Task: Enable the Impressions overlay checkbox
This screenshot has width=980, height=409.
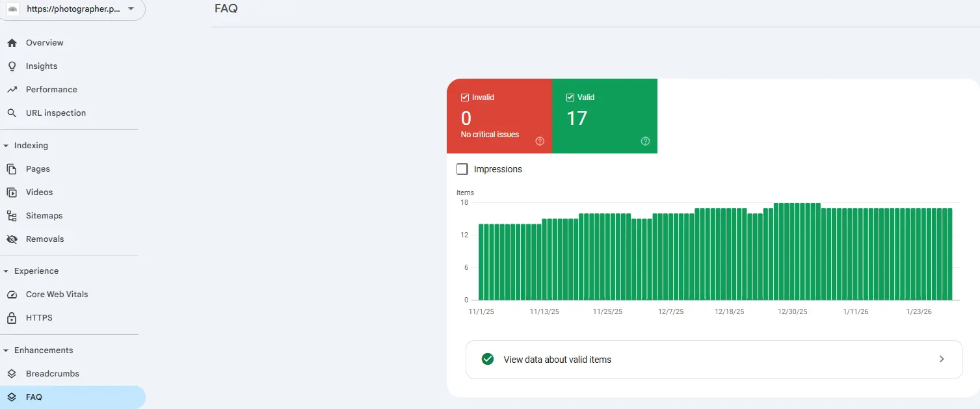Action: pos(462,168)
